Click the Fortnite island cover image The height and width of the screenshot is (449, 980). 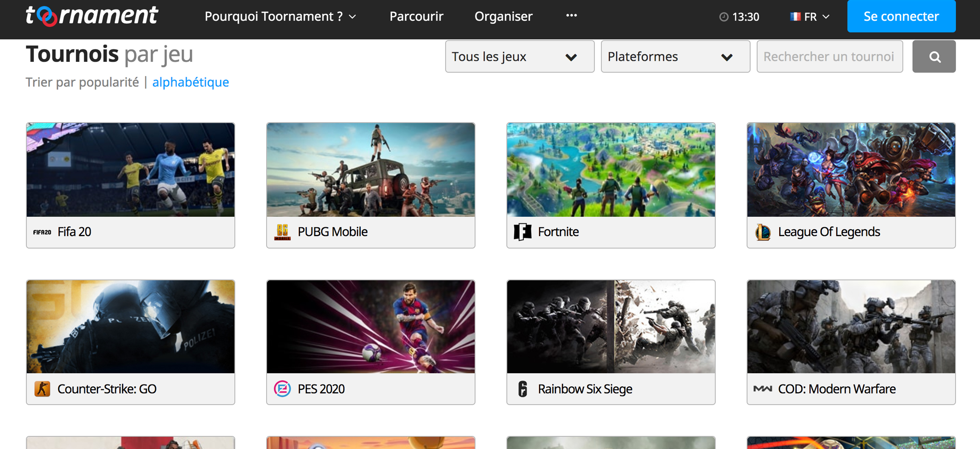pos(610,169)
